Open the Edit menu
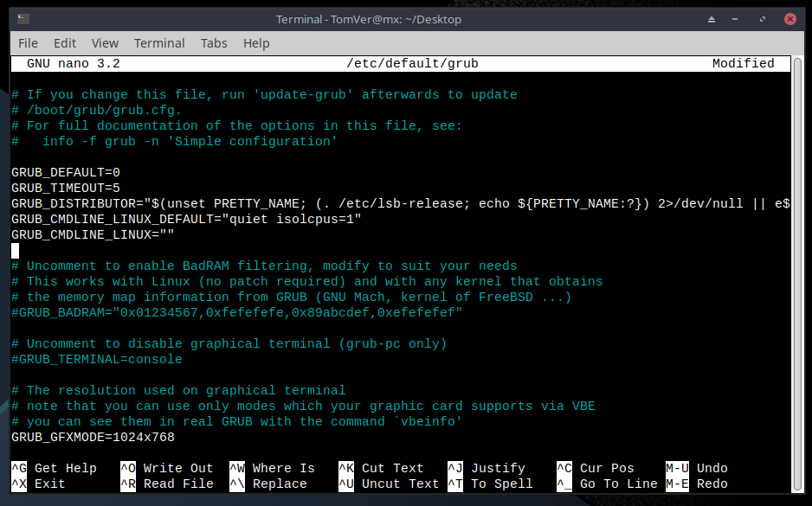The width and height of the screenshot is (812, 506). (x=65, y=43)
